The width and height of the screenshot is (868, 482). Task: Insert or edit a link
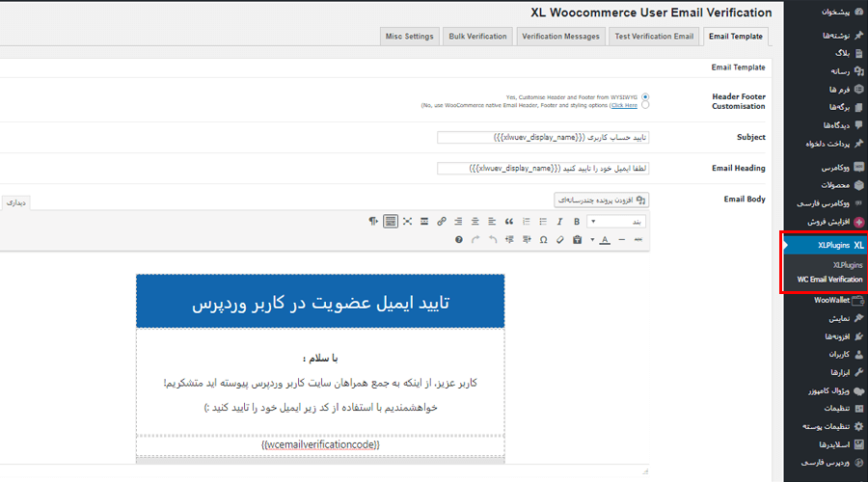point(441,222)
